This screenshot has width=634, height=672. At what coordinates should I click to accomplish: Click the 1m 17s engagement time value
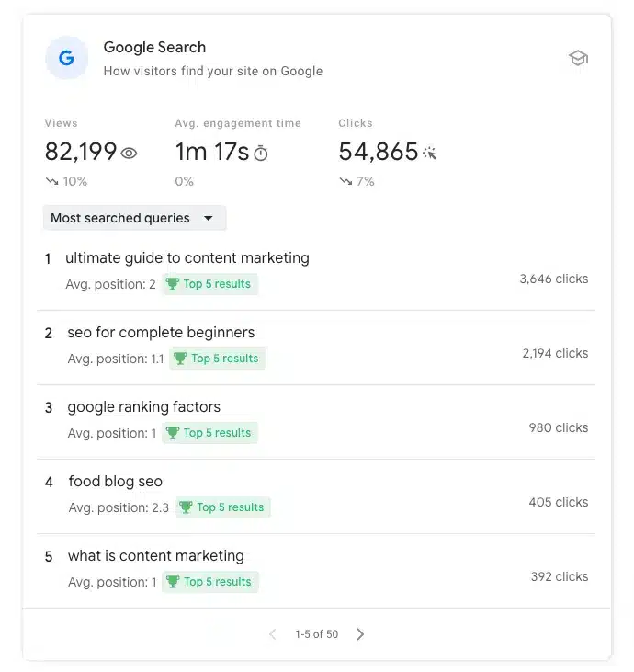pos(211,152)
